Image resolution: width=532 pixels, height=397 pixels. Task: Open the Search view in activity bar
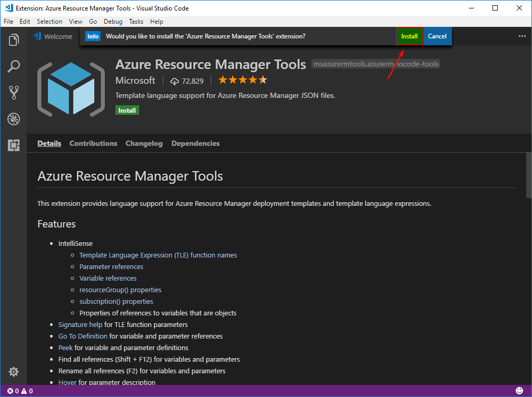coord(14,66)
